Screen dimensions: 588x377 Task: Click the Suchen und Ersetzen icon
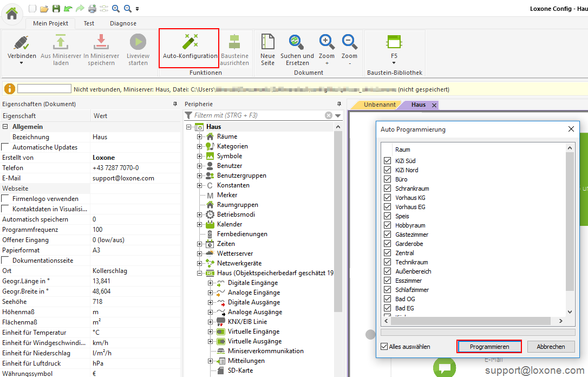coord(296,42)
